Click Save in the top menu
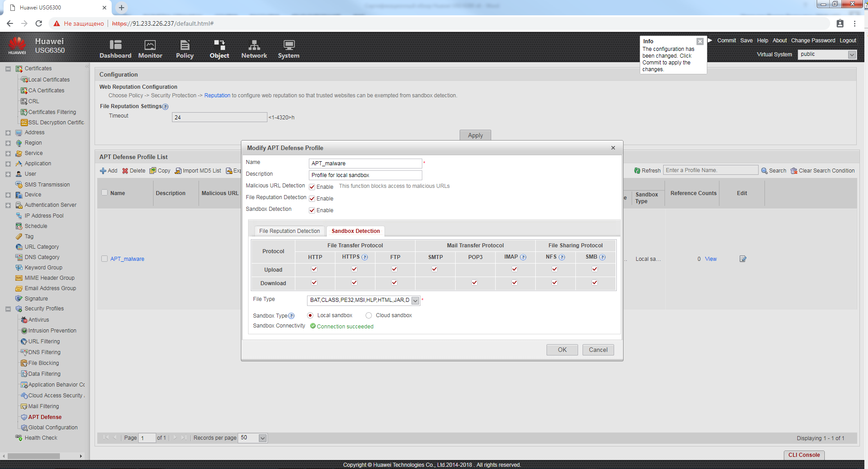868x469 pixels. pyautogui.click(x=746, y=41)
